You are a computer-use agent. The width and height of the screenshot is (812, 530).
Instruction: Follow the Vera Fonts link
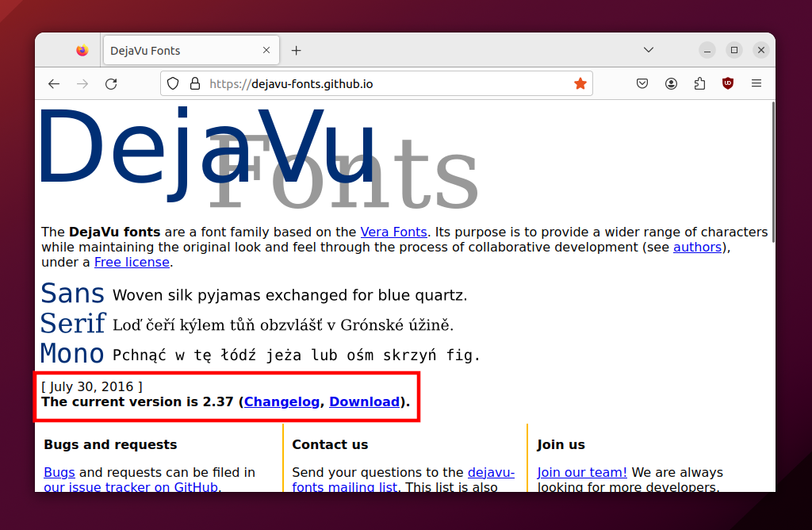pyautogui.click(x=393, y=232)
